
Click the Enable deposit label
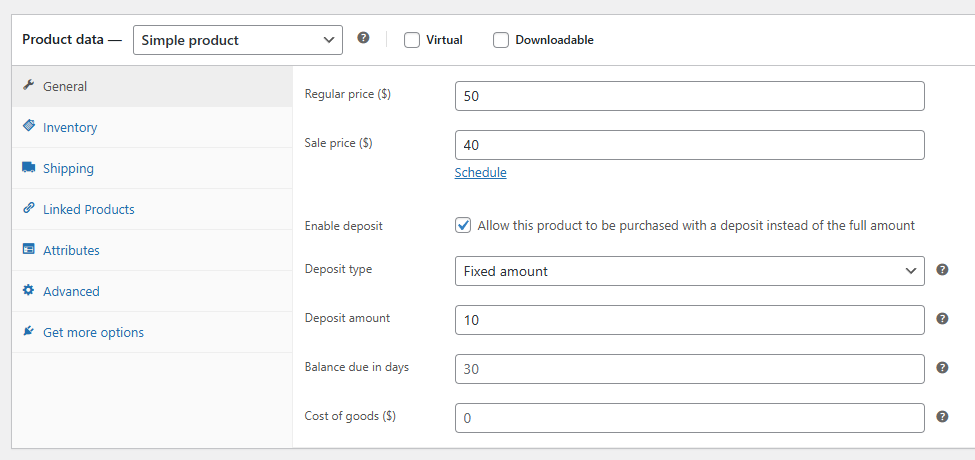[x=344, y=226]
